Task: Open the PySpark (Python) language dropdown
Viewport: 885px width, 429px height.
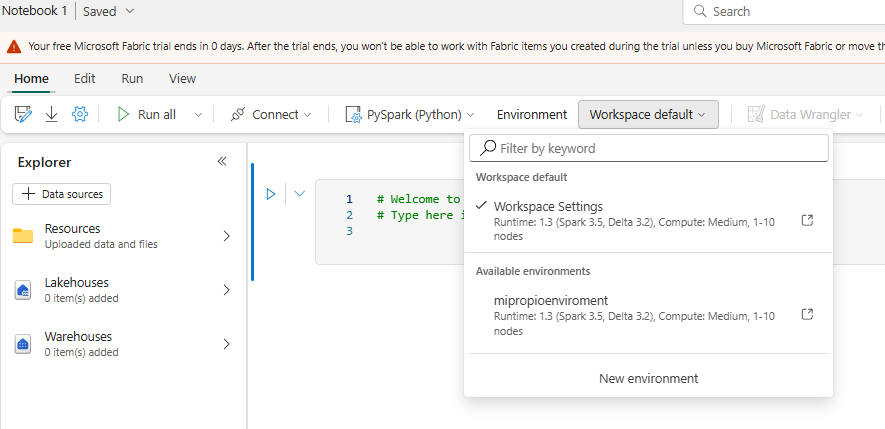Action: (471, 115)
